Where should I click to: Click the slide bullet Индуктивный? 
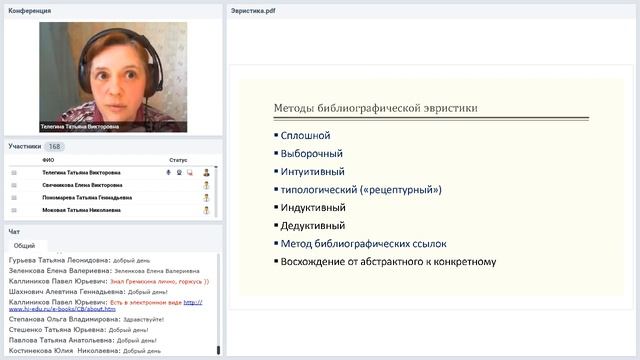point(313,207)
